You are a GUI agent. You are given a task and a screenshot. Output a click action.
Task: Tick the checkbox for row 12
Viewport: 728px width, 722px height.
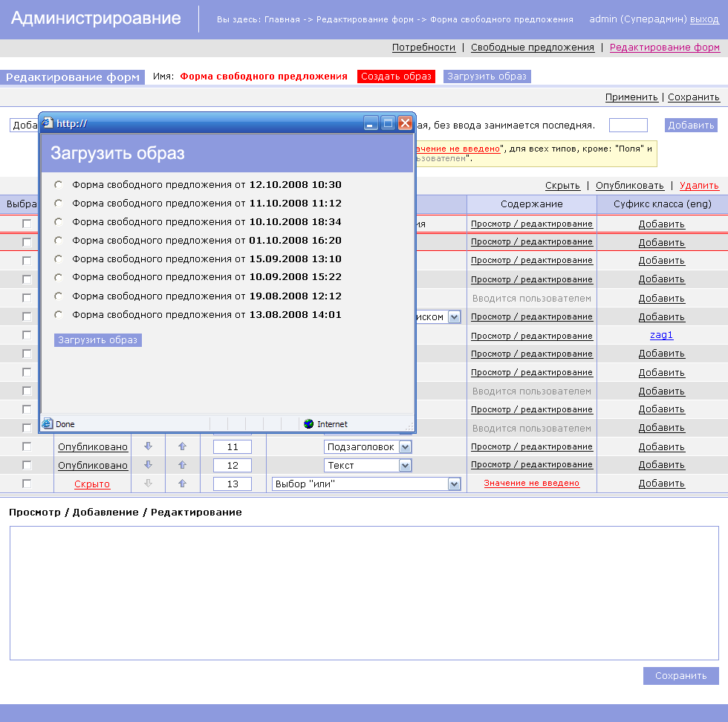[x=27, y=465]
